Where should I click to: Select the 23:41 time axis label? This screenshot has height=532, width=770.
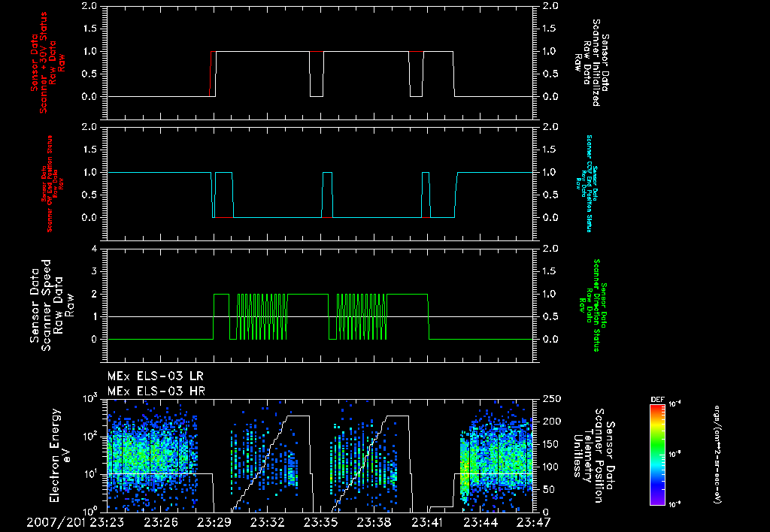tap(427, 522)
